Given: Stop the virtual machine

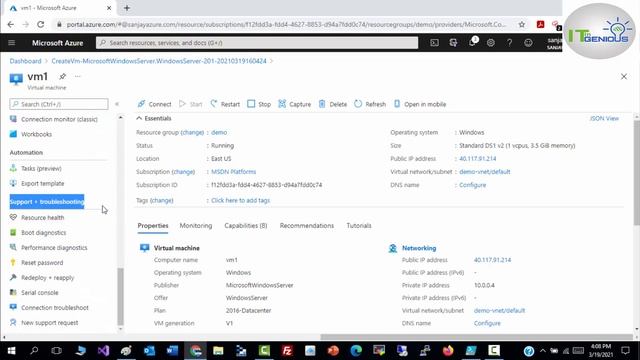Looking at the screenshot, I should click(x=259, y=104).
